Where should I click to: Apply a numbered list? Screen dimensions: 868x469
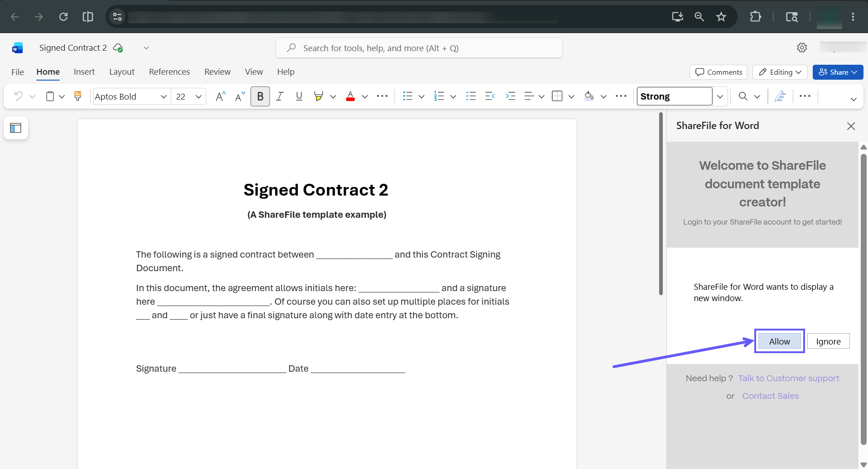coord(439,96)
